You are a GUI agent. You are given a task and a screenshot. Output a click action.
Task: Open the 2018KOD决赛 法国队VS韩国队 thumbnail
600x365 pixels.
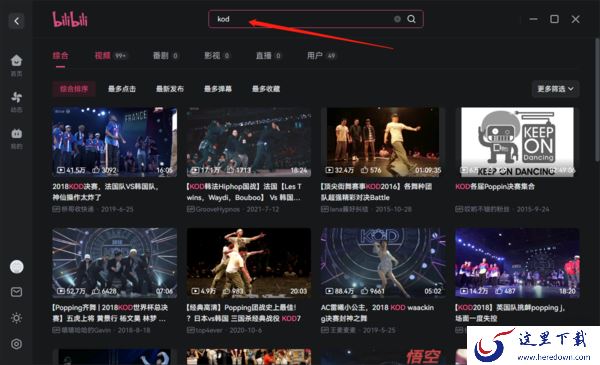click(114, 142)
